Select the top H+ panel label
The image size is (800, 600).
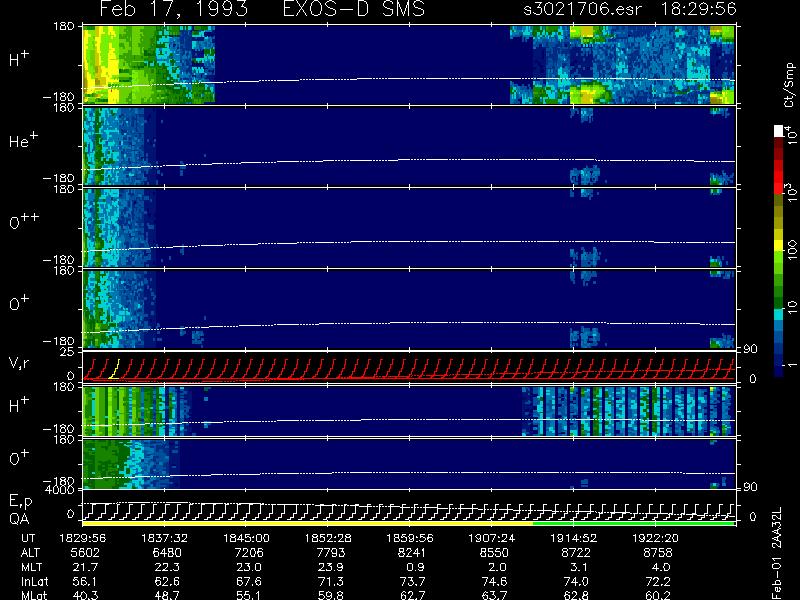point(19,59)
